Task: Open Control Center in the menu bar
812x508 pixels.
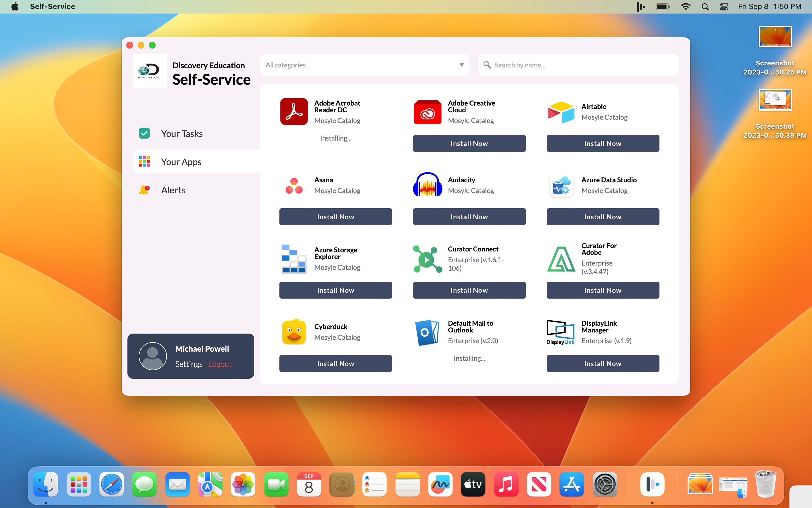Action: click(724, 6)
